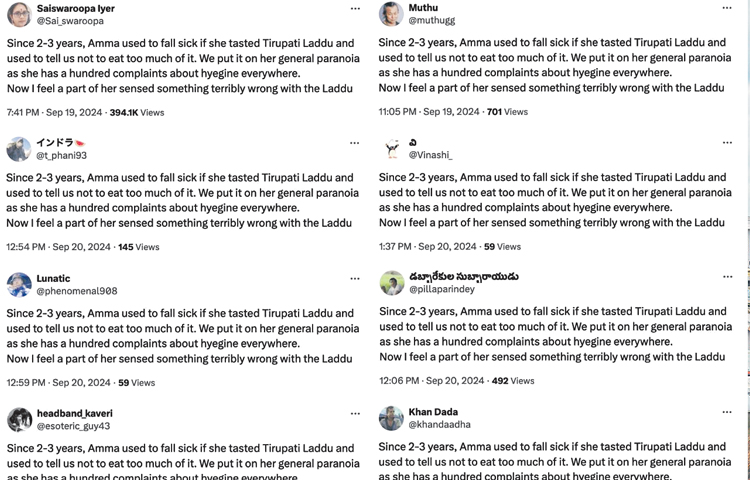
Task: Open more menu on headband_kaveri tweet
Action: (x=355, y=414)
